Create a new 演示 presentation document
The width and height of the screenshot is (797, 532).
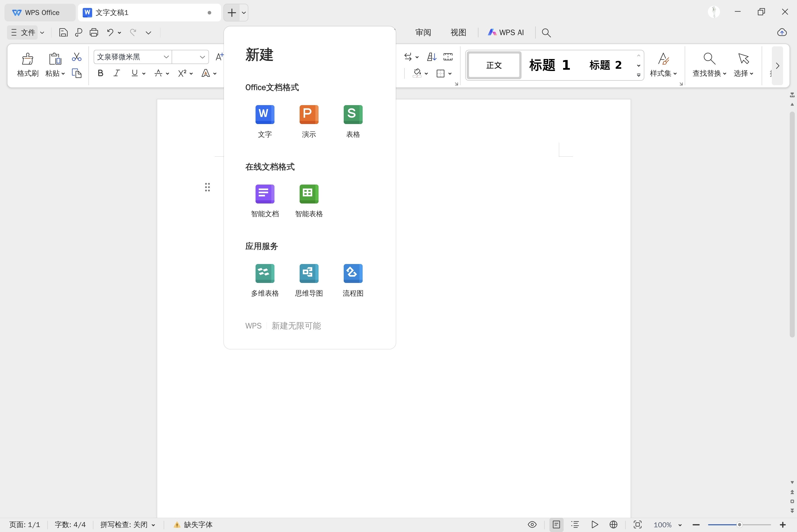309,115
